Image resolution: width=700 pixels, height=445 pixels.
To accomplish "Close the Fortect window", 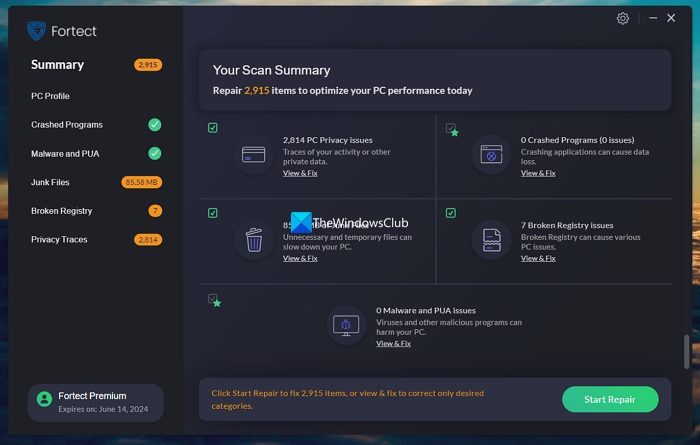I will tap(671, 18).
